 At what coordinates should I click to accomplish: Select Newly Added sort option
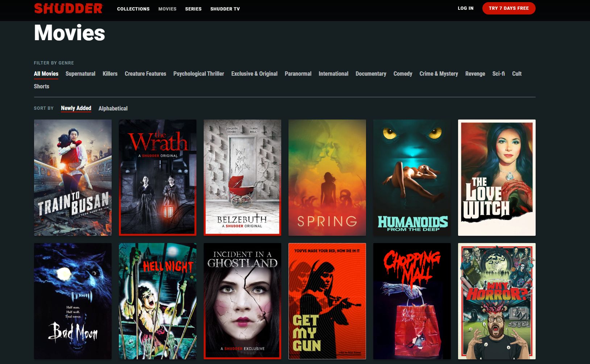pyautogui.click(x=76, y=108)
